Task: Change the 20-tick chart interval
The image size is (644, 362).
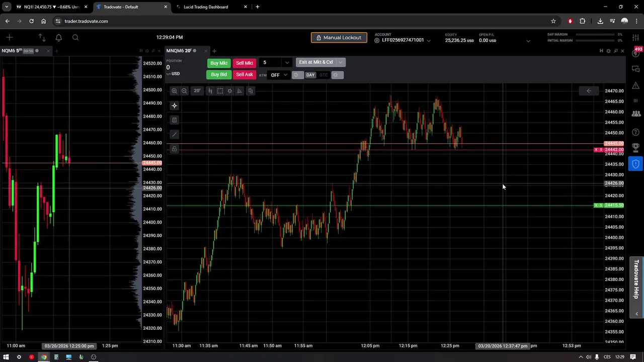Action: 197,91
